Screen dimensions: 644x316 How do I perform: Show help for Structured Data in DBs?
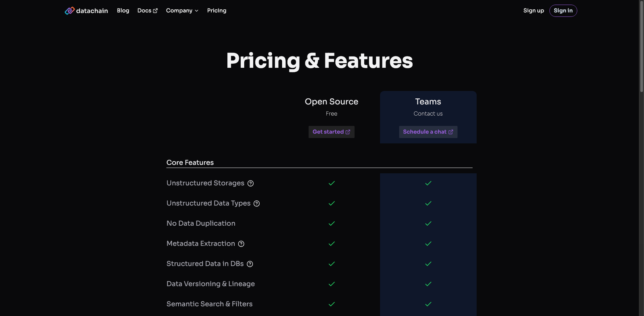(x=250, y=264)
